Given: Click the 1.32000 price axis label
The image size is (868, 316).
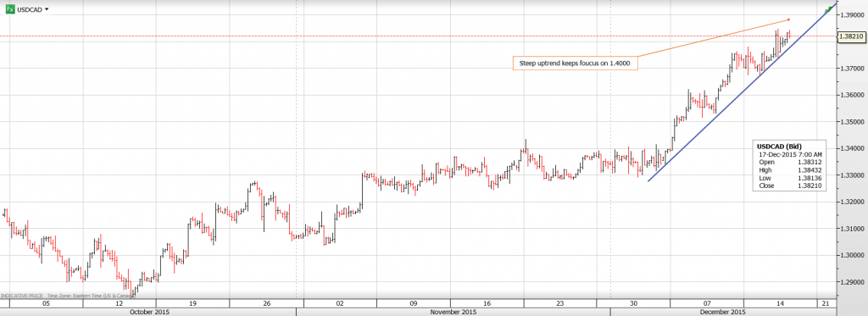Looking at the screenshot, I should tap(852, 202).
